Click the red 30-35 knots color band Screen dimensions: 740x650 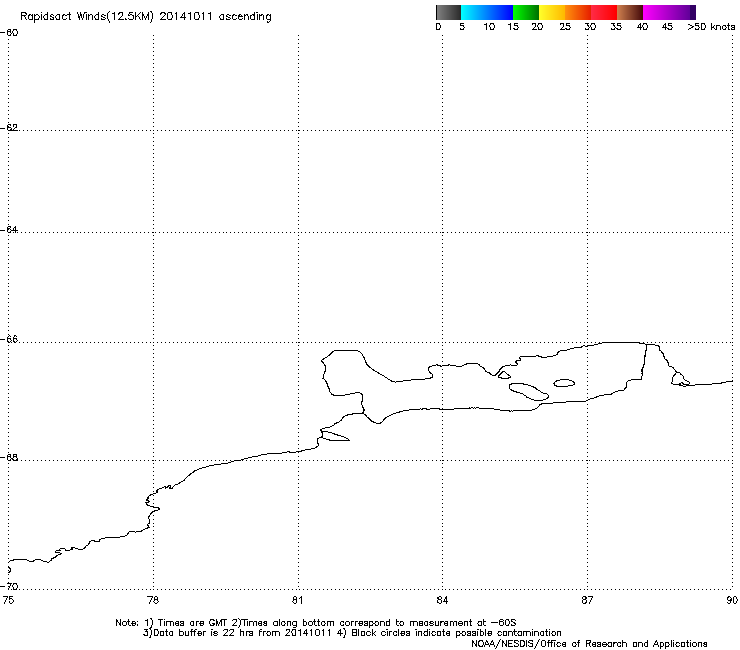(x=604, y=12)
